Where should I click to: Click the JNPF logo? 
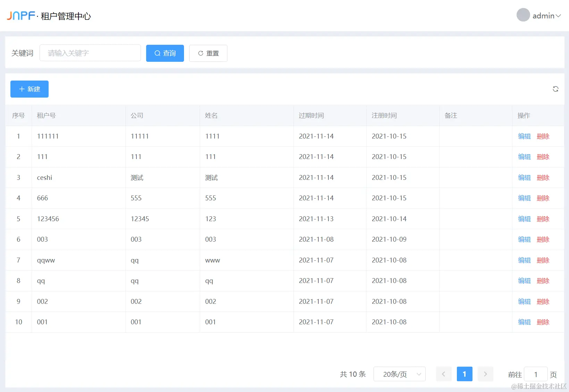click(21, 16)
